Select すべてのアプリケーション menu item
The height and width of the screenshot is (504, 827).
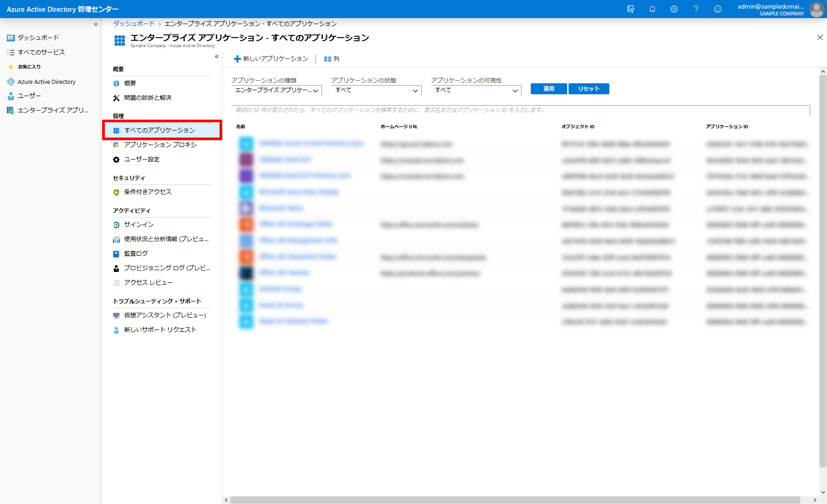click(x=162, y=130)
